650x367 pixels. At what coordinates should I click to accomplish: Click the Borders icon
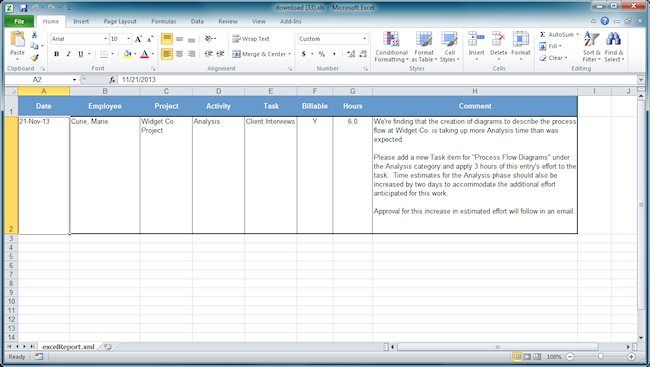click(x=104, y=54)
